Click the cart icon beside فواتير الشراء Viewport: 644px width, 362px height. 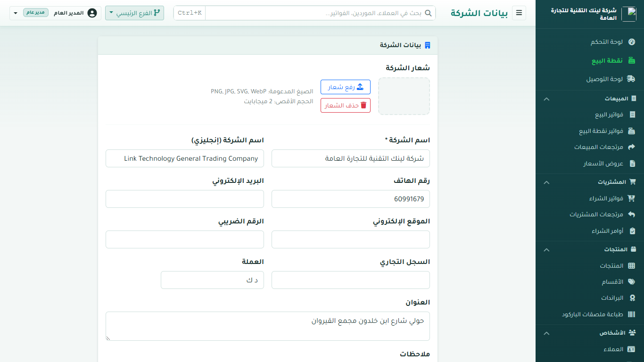631,198
